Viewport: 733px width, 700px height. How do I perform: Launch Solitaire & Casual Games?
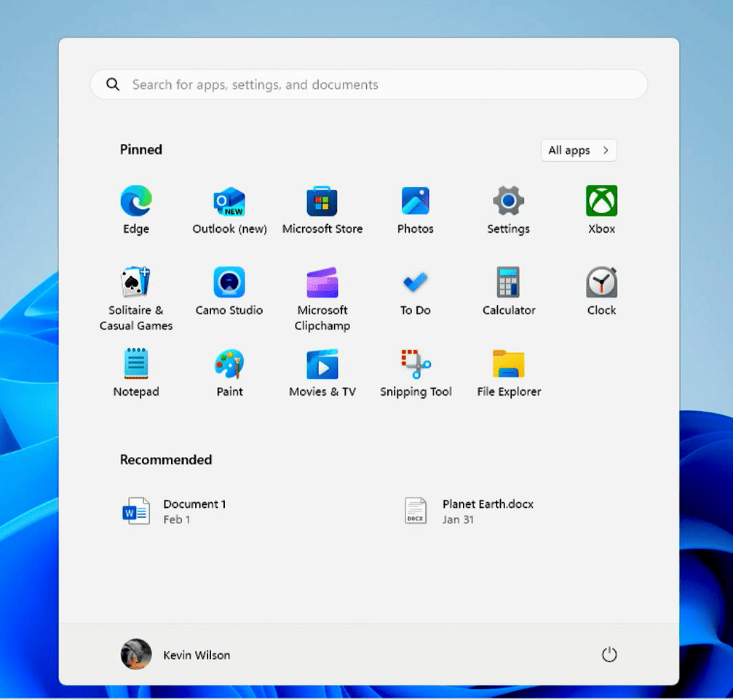(x=135, y=283)
